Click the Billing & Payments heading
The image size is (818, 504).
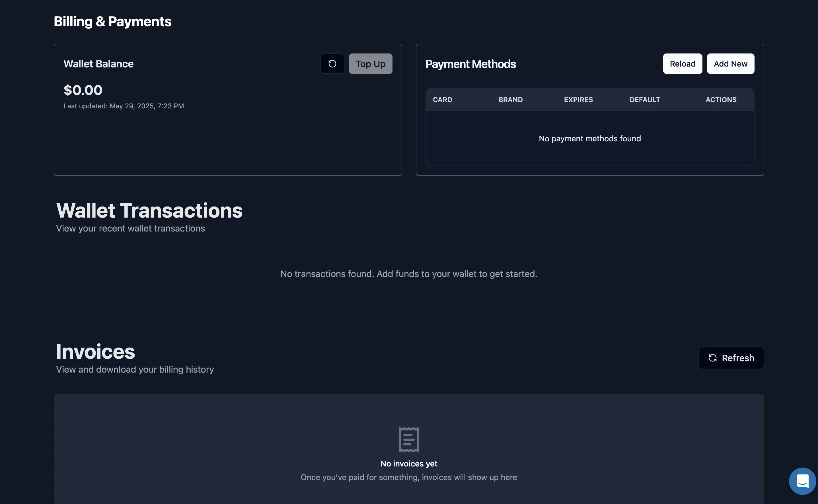[x=113, y=21]
